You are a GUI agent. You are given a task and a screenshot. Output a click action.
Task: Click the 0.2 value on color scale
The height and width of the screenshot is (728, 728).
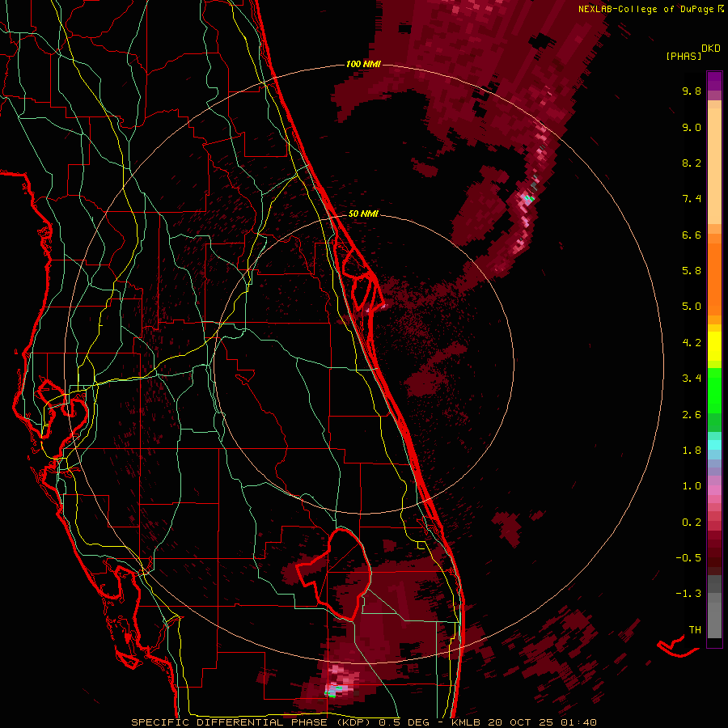[692, 523]
